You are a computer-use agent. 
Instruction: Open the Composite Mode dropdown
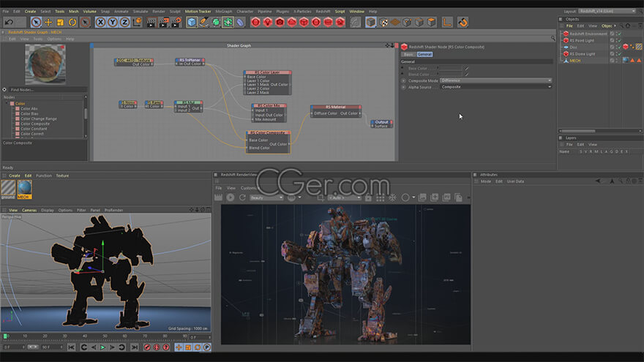click(x=495, y=80)
